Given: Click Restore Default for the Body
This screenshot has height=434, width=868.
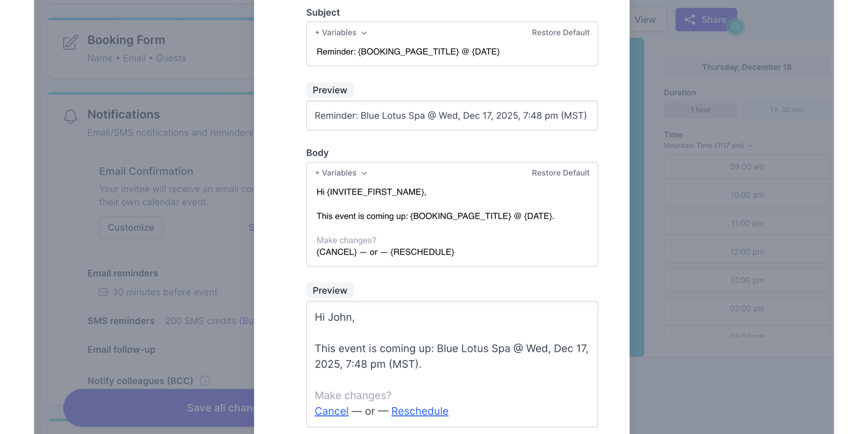Looking at the screenshot, I should [560, 173].
